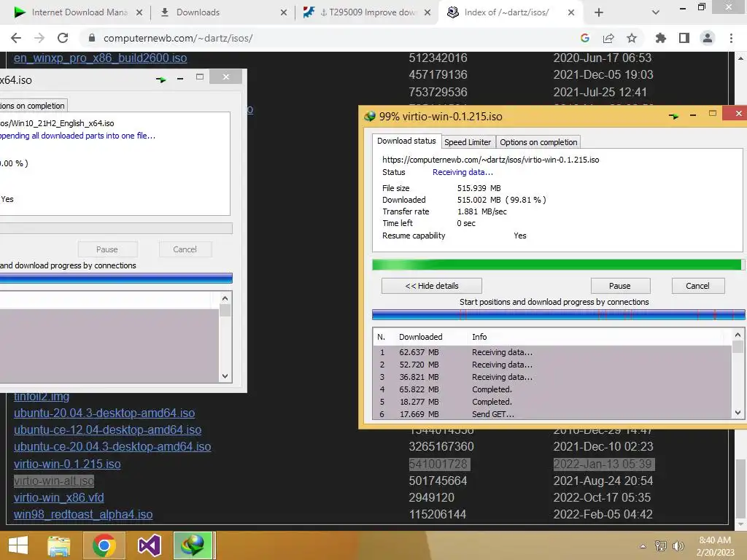Cancel the virtio-win download
This screenshot has height=560, width=747.
point(697,286)
